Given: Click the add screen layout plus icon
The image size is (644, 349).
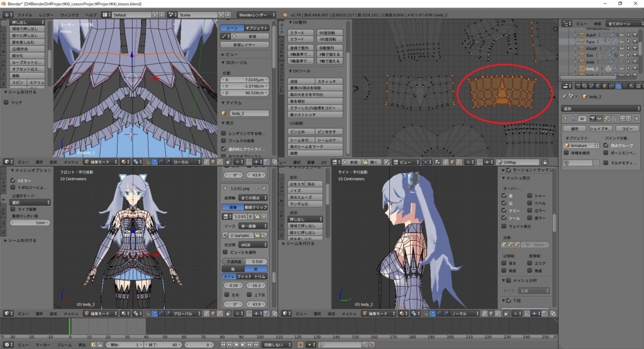Looking at the screenshot, I should [155, 15].
